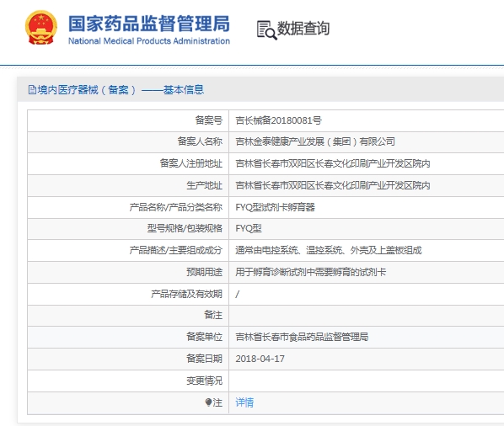Click the slash value of 产品存储及有效期
This screenshot has width=504, height=426.
point(237,294)
